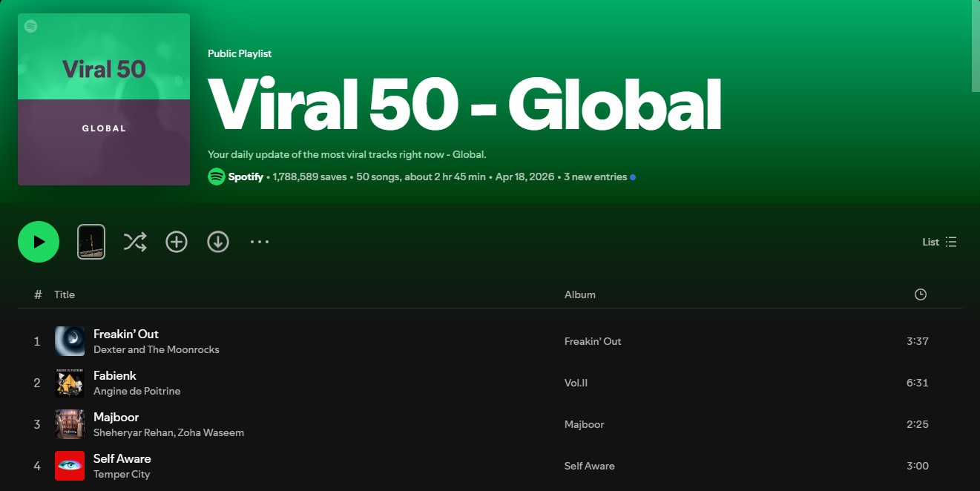Click the Spotify logo beside owner name
The image size is (980, 491).
click(217, 177)
